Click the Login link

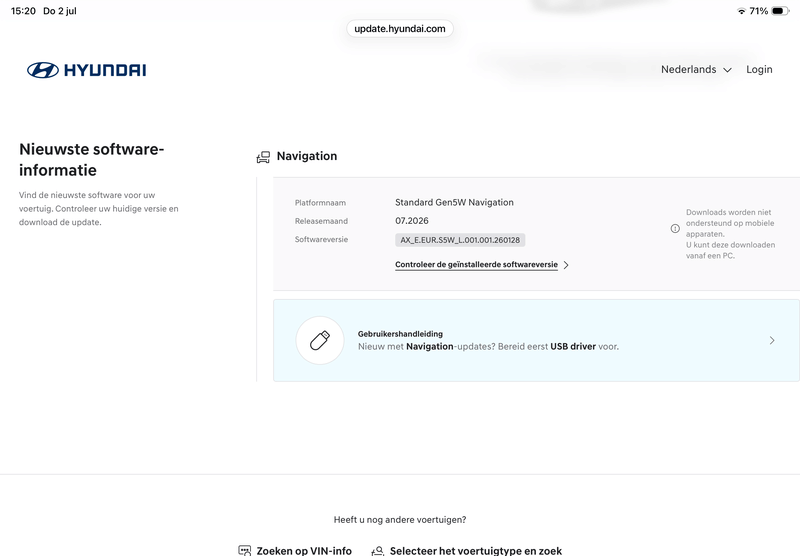759,69
